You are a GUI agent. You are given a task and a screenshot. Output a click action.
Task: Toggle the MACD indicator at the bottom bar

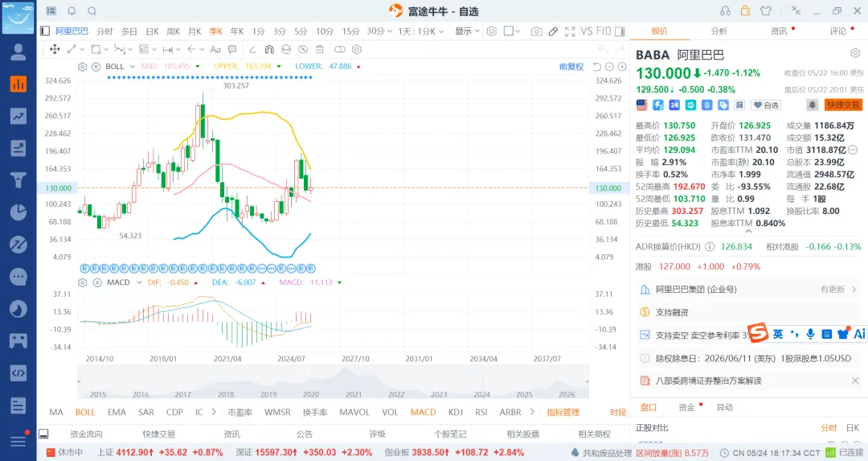tap(423, 412)
